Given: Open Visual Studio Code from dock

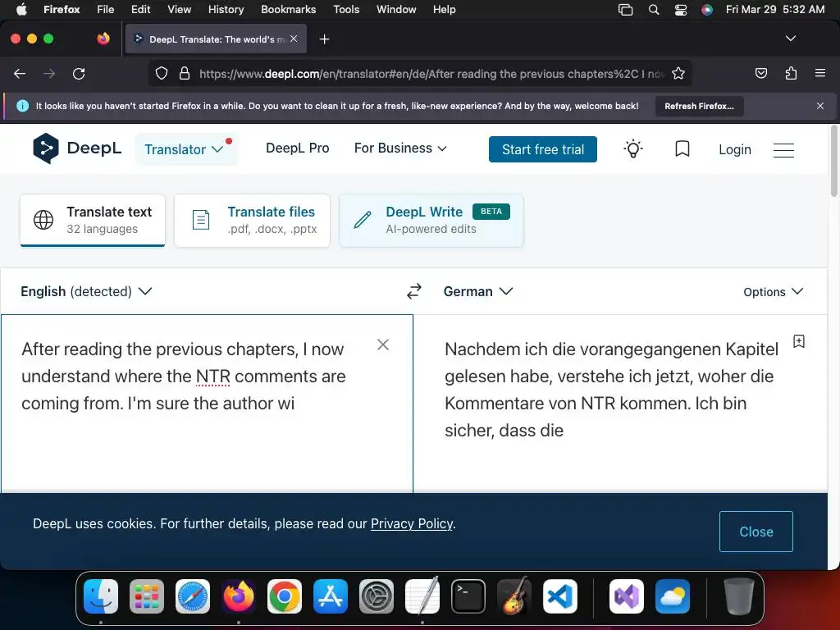Looking at the screenshot, I should pos(559,596).
